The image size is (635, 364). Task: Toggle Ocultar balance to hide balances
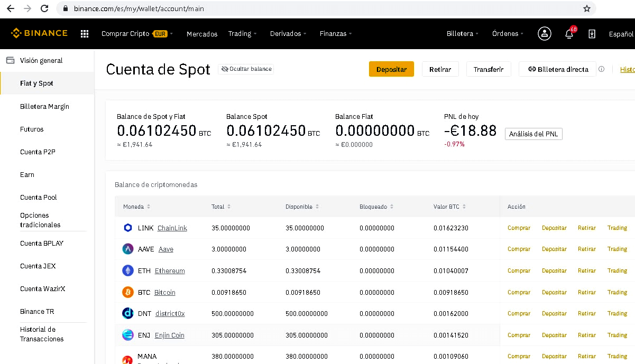[245, 69]
